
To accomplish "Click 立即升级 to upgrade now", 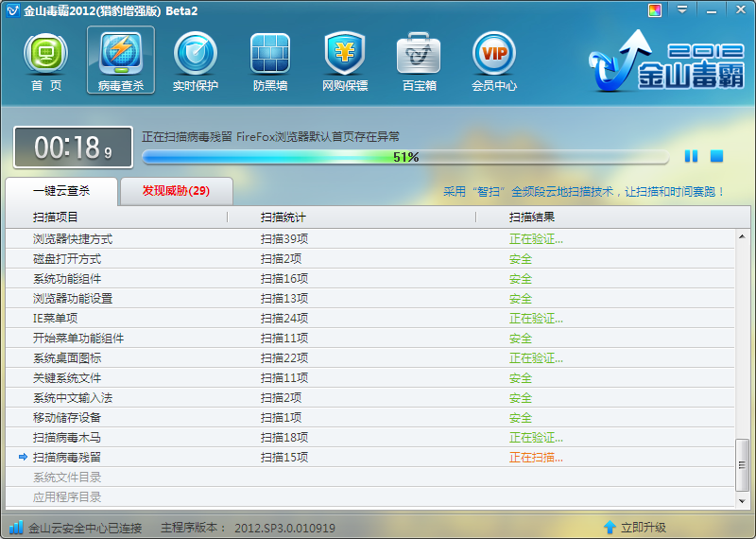I will (635, 527).
